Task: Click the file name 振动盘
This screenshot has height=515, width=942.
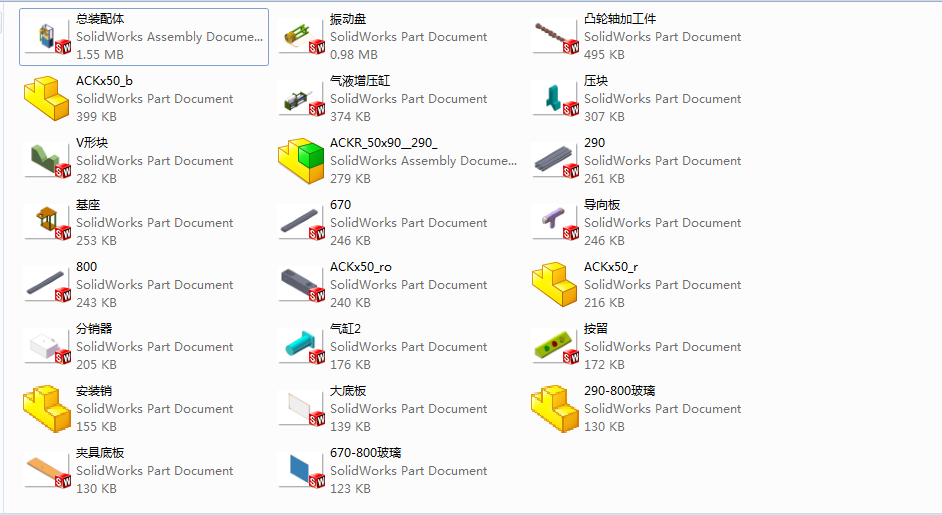Action: pos(348,19)
